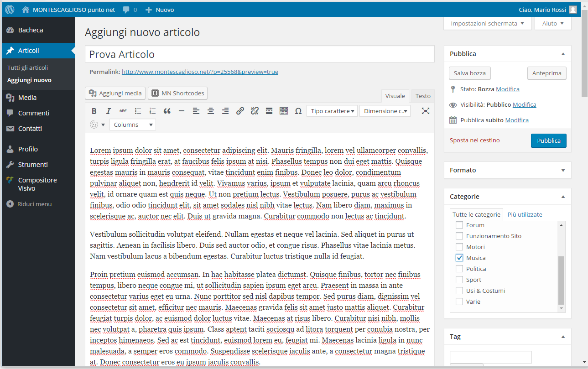
Task: Click the article title field
Action: click(x=259, y=54)
